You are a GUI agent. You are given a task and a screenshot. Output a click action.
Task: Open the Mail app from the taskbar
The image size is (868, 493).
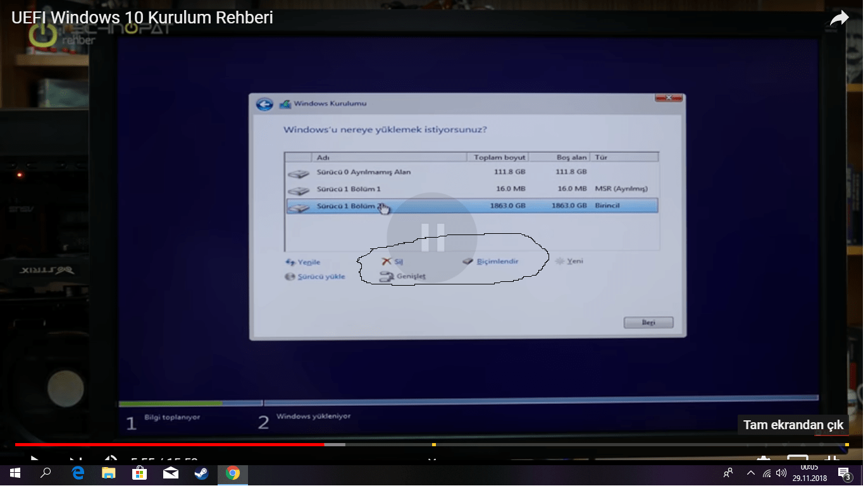(x=170, y=473)
